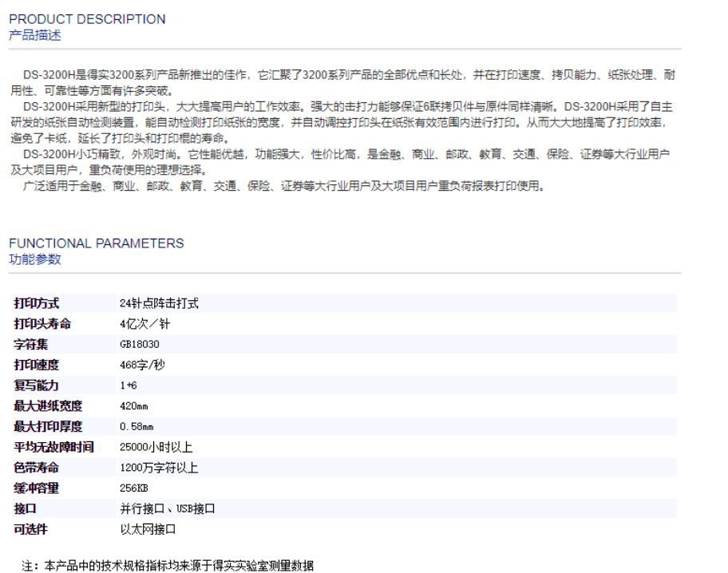Click the 最大打印厚度 row label
The image size is (728, 573).
coord(48,427)
